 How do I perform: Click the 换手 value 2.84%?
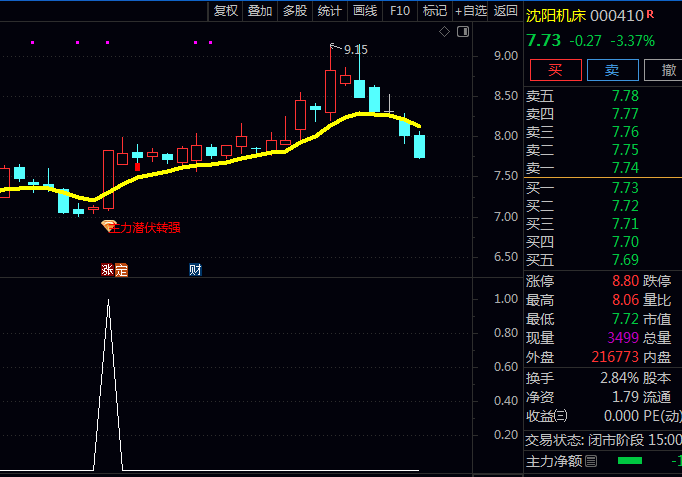coord(619,378)
